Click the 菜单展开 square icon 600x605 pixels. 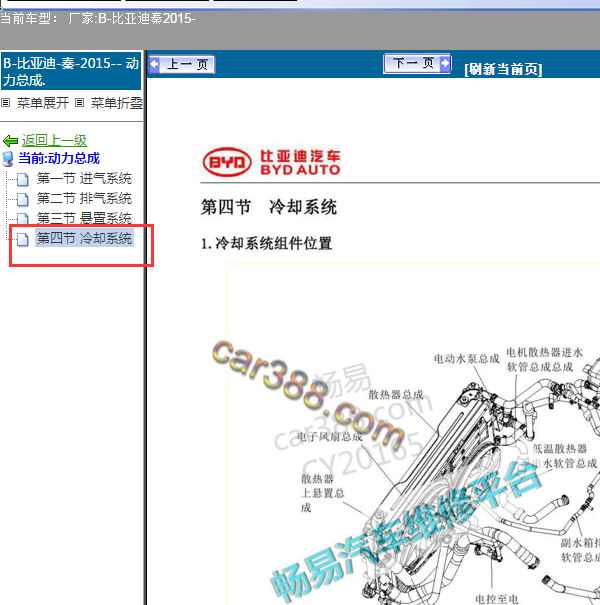click(x=5, y=103)
